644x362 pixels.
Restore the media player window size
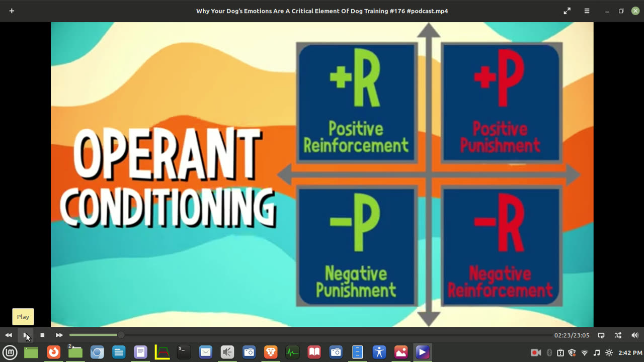621,11
